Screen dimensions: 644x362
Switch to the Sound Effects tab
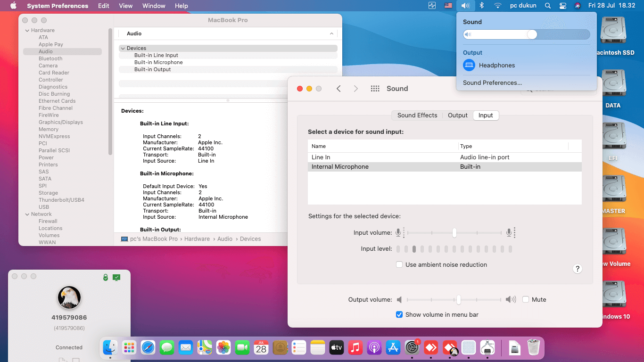[417, 115]
